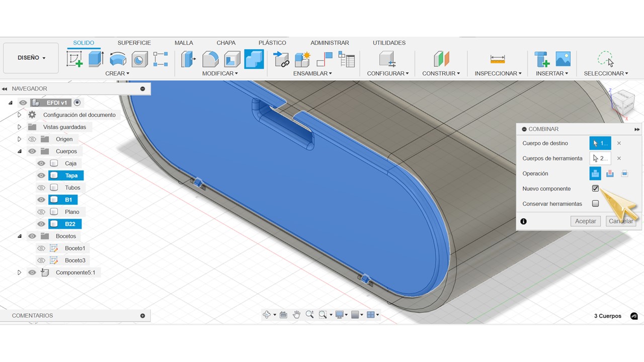The width and height of the screenshot is (644, 362).
Task: Open the UTILIDADES tab
Action: 389,43
